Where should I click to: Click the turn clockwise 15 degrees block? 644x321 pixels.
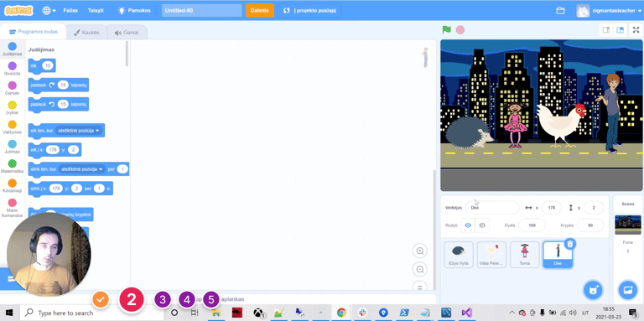(39, 85)
